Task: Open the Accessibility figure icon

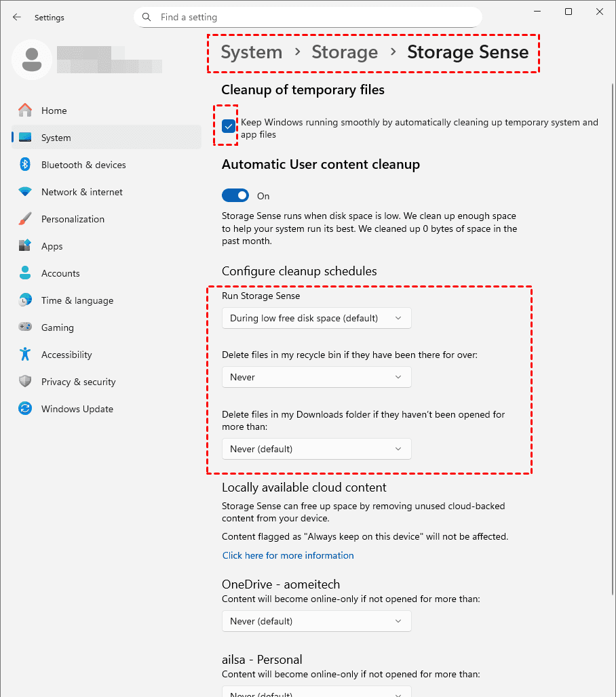Action: coord(25,355)
